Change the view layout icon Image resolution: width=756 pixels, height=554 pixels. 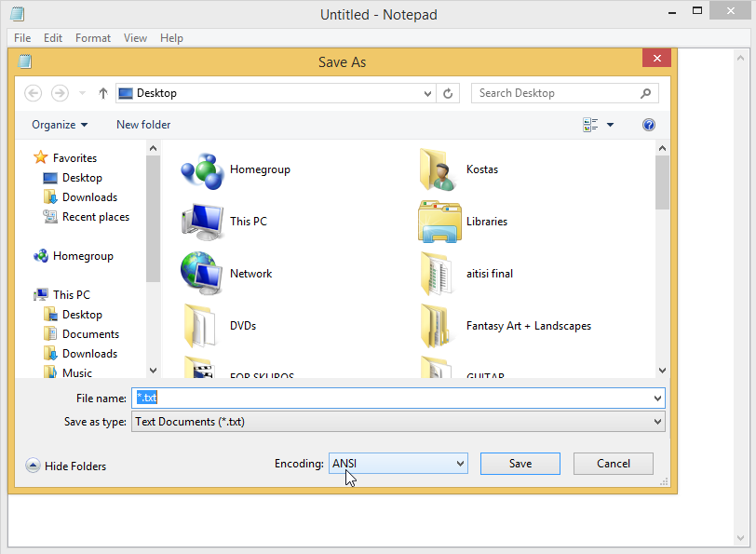coord(590,125)
